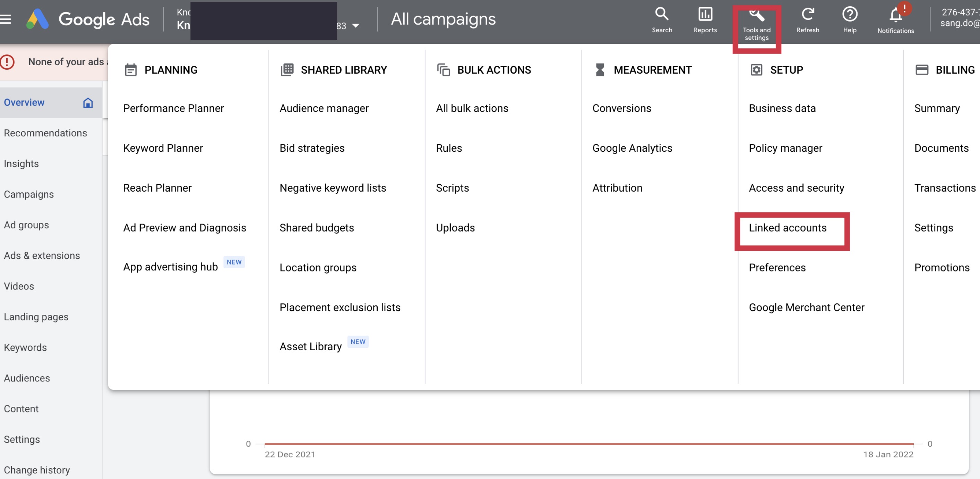This screenshot has height=479, width=980.
Task: Open Scripts under Bulk Actions
Action: (x=452, y=188)
